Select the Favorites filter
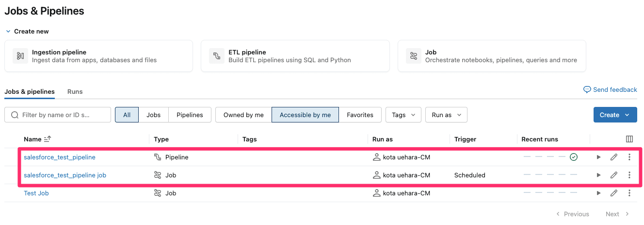Screen dimensions: 644x225 360,115
